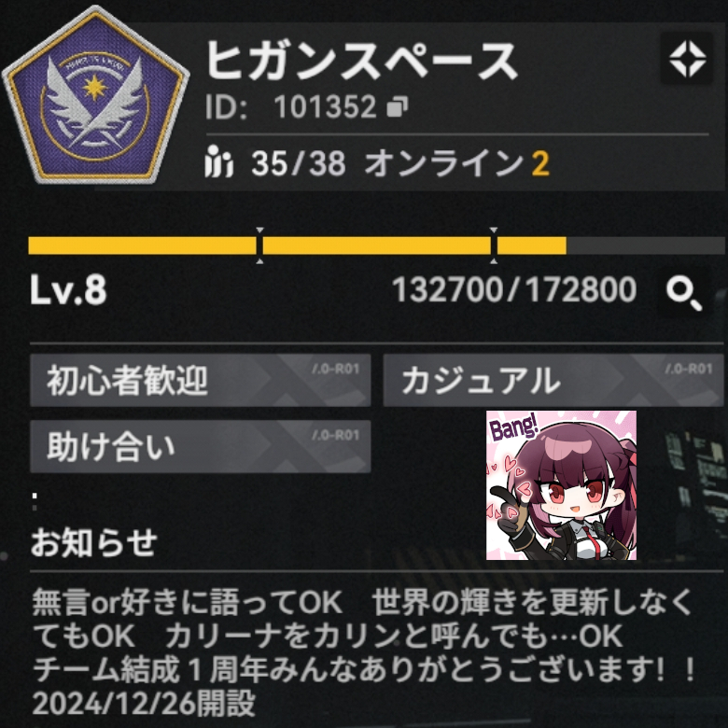Tap the Lv.8 level label
Viewport: 728px width, 728px height.
pyautogui.click(x=68, y=289)
